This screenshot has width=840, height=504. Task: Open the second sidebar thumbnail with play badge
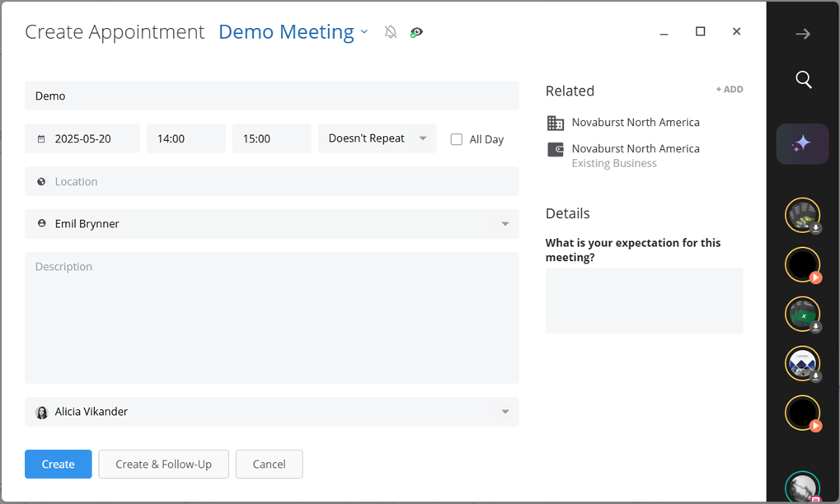[803, 264]
